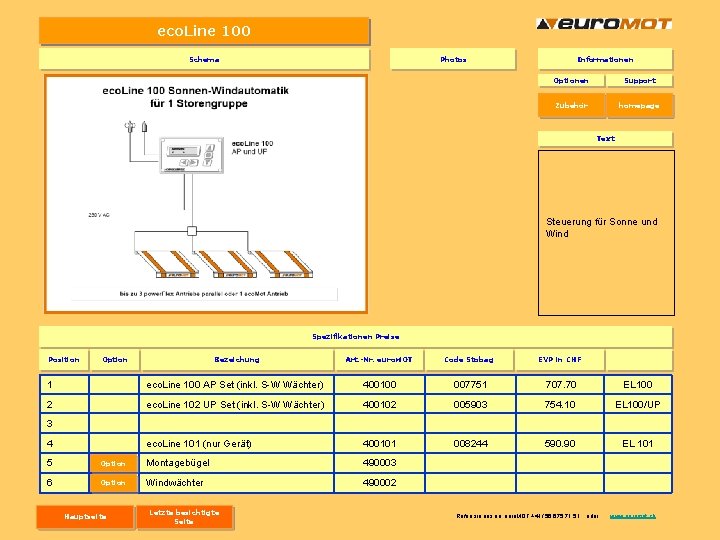This screenshot has width=720, height=540.
Task: Select Option button for Montagebügel
Action: pyautogui.click(x=113, y=463)
